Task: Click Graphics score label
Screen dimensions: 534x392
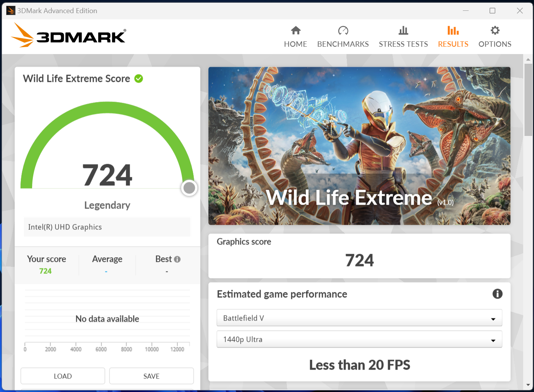Action: 244,242
